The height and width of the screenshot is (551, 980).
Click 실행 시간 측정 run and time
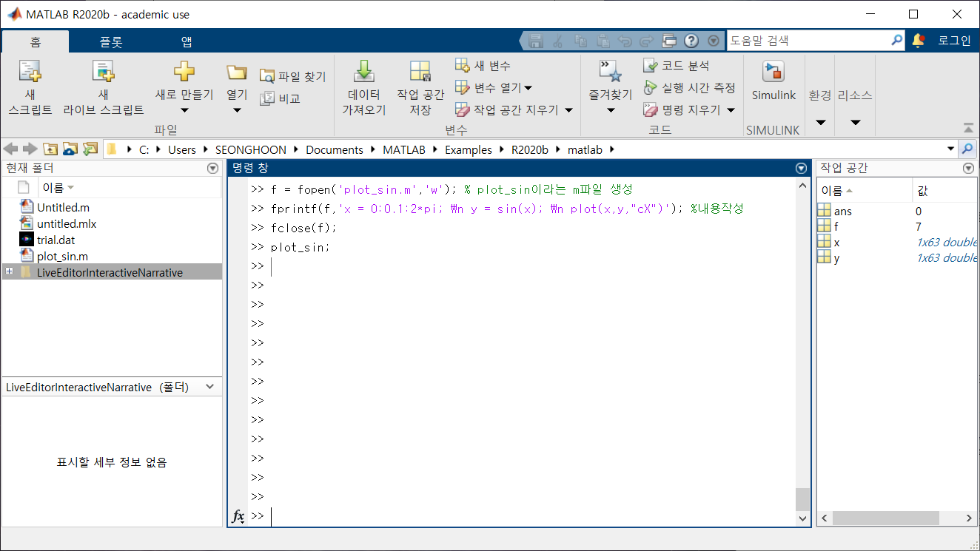tap(689, 88)
